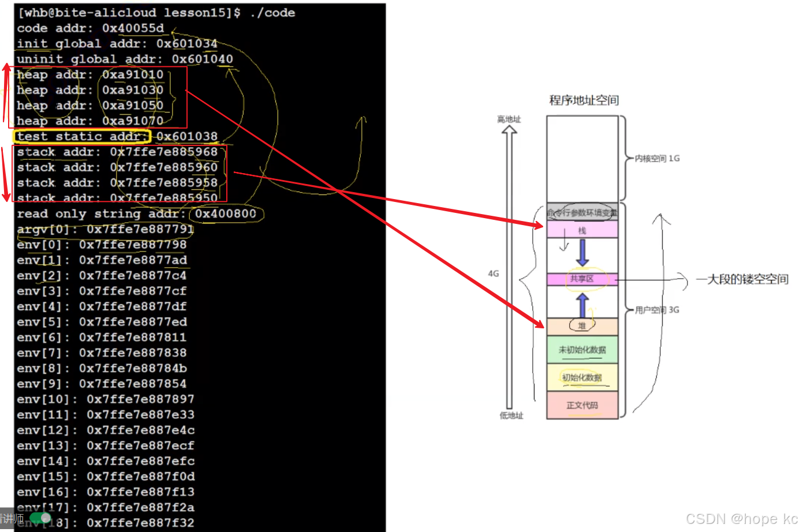Click stack addr value 0x7ffe7e885958
Viewport: 800px width, 532px height.
pos(164,183)
